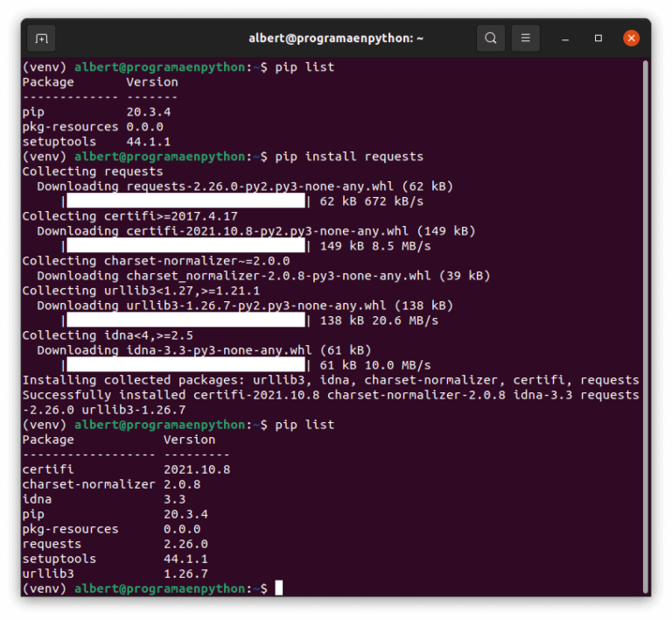Click the certifi-2021.10.8 download line
The image size is (672, 620).
[256, 231]
